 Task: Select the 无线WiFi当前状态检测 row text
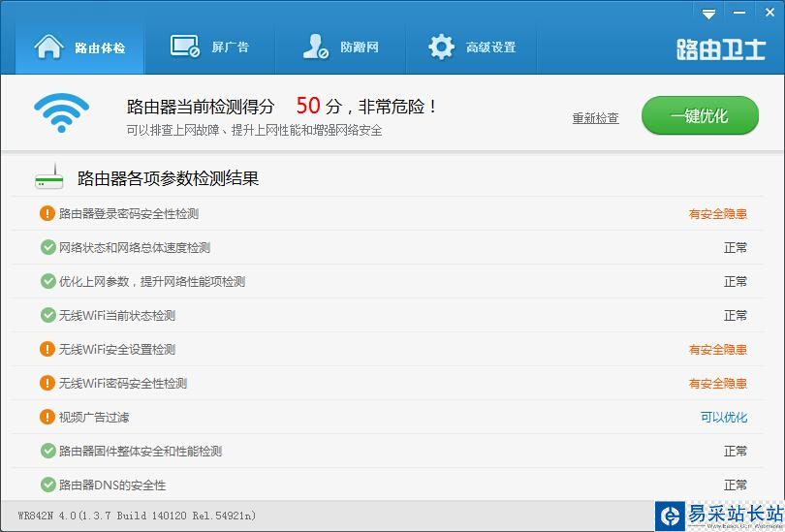(x=117, y=316)
